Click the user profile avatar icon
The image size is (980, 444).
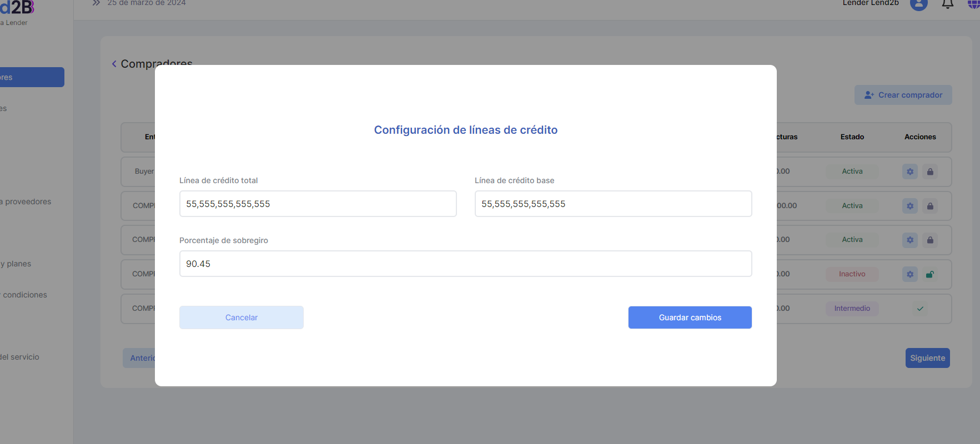(918, 4)
